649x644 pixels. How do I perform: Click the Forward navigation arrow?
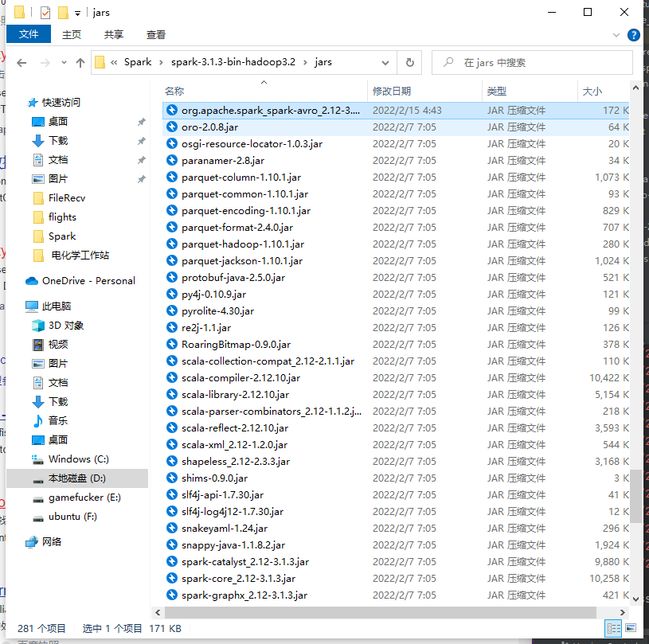pyautogui.click(x=45, y=63)
